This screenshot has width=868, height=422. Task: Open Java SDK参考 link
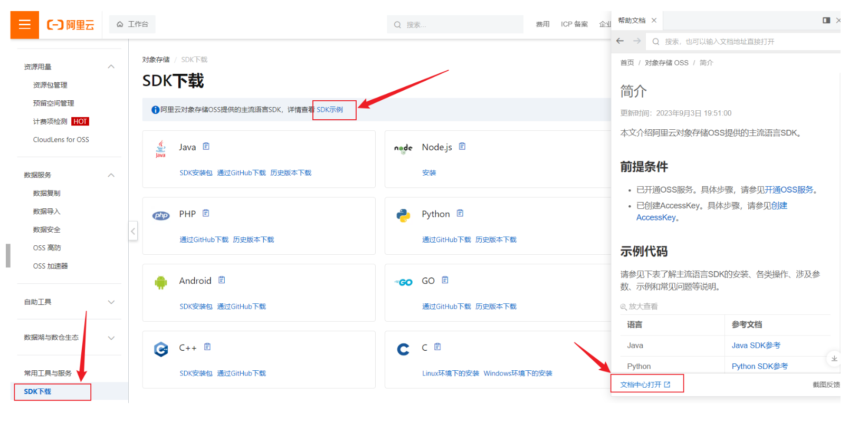756,346
